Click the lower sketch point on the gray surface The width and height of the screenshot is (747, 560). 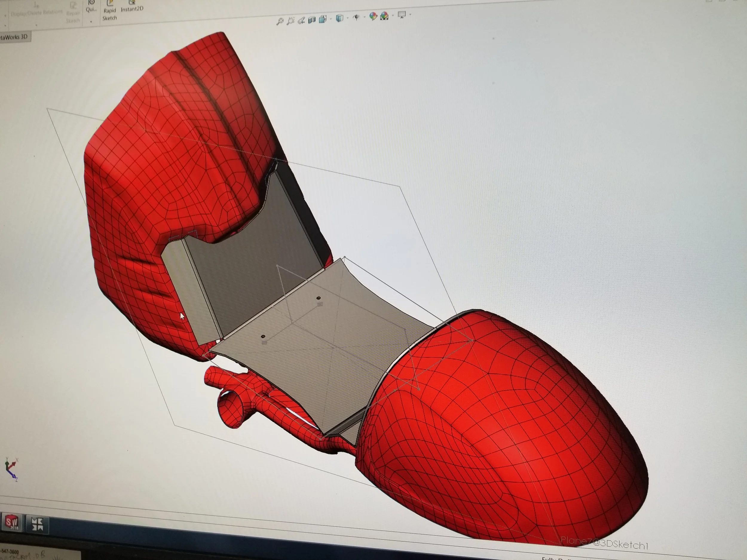(x=263, y=337)
